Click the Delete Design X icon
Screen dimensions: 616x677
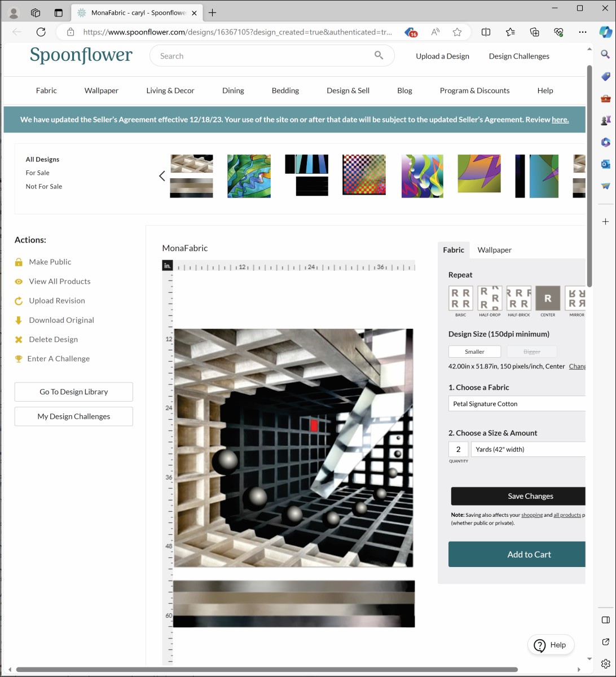(x=19, y=340)
